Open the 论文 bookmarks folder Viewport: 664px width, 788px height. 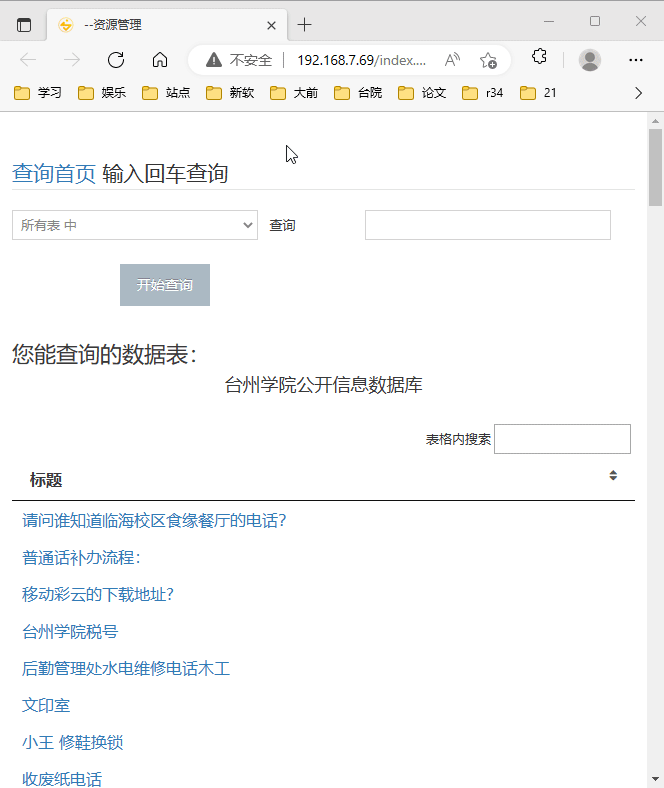tap(422, 93)
